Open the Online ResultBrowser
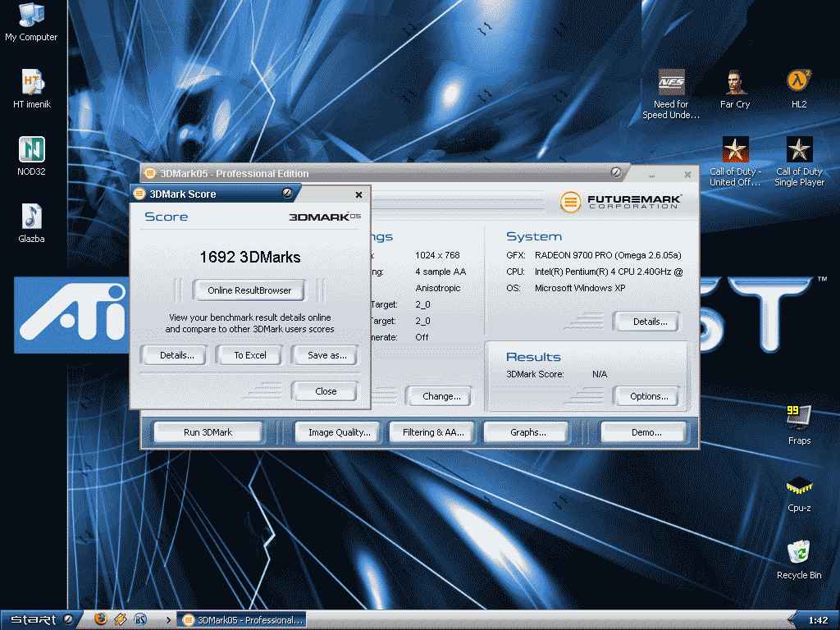The height and width of the screenshot is (630, 840). click(x=249, y=290)
